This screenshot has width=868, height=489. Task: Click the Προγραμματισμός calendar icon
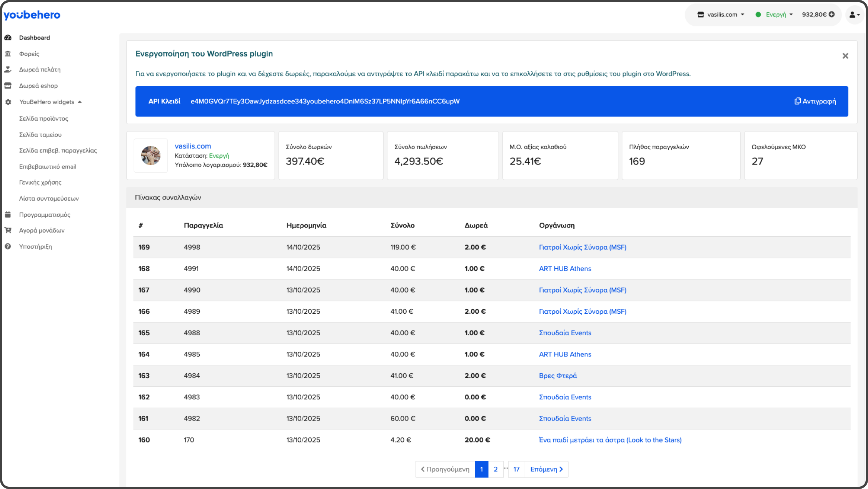8,215
